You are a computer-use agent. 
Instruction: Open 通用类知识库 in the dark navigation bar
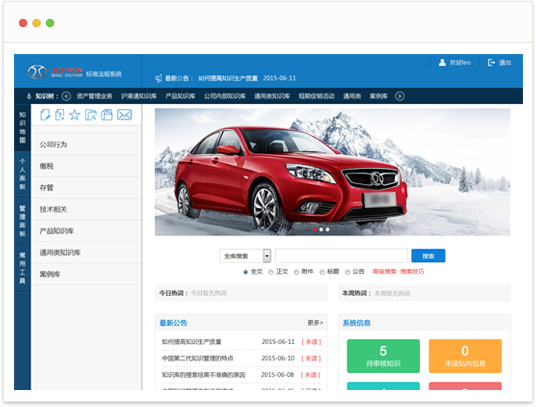[272, 96]
